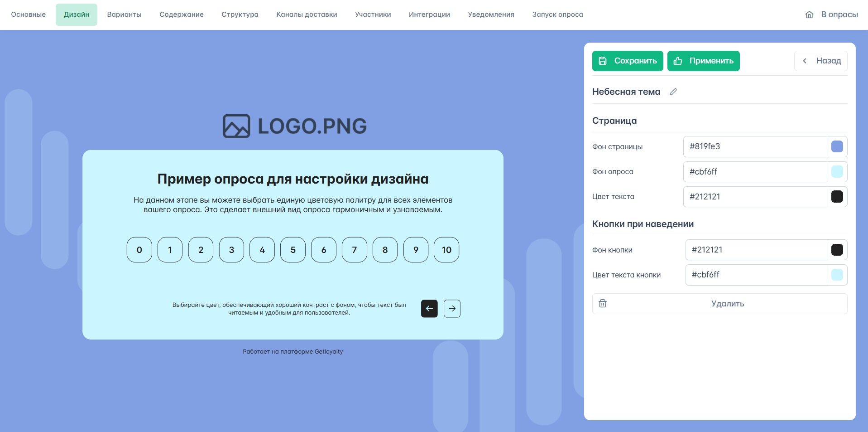The width and height of the screenshot is (868, 432).
Task: Open the Запуск опроса tab
Action: (557, 15)
